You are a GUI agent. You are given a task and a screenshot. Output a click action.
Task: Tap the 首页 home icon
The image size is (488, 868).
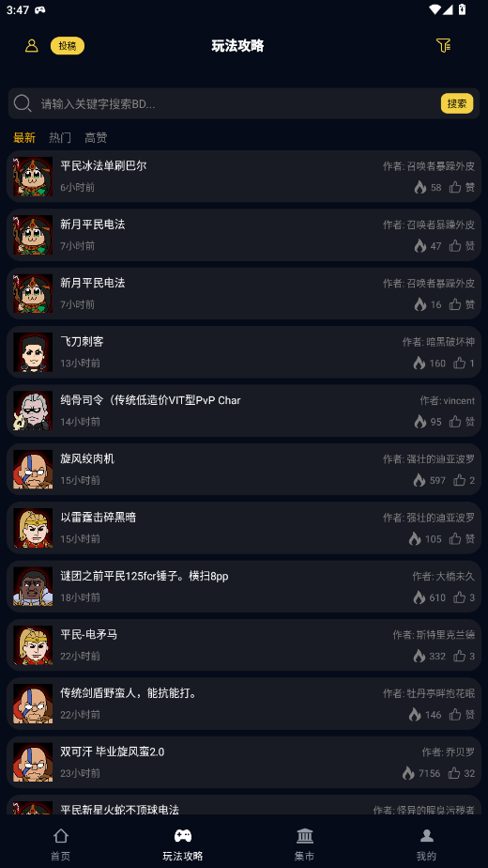click(x=60, y=835)
